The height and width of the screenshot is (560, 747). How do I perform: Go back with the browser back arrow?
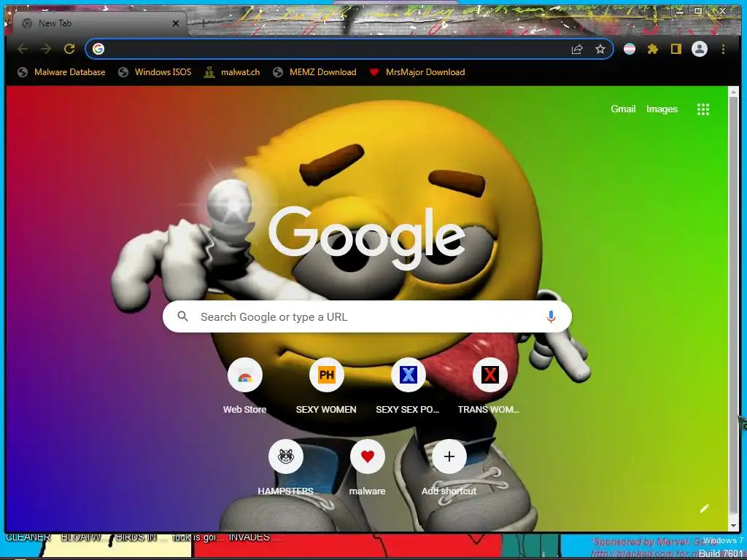coord(23,49)
